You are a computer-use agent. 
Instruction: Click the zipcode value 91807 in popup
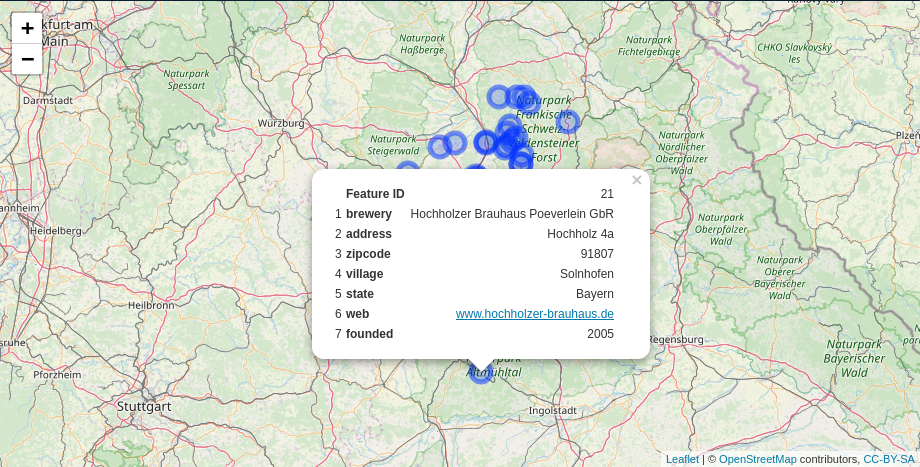(596, 254)
